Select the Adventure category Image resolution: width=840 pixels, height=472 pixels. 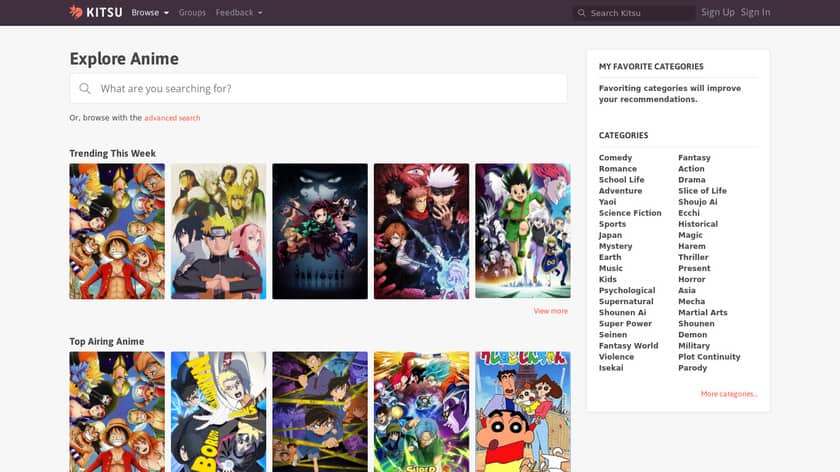(620, 191)
